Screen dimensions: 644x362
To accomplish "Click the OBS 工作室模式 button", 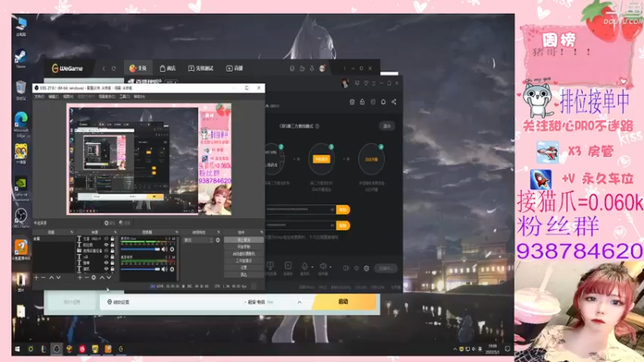I will 244,261.
